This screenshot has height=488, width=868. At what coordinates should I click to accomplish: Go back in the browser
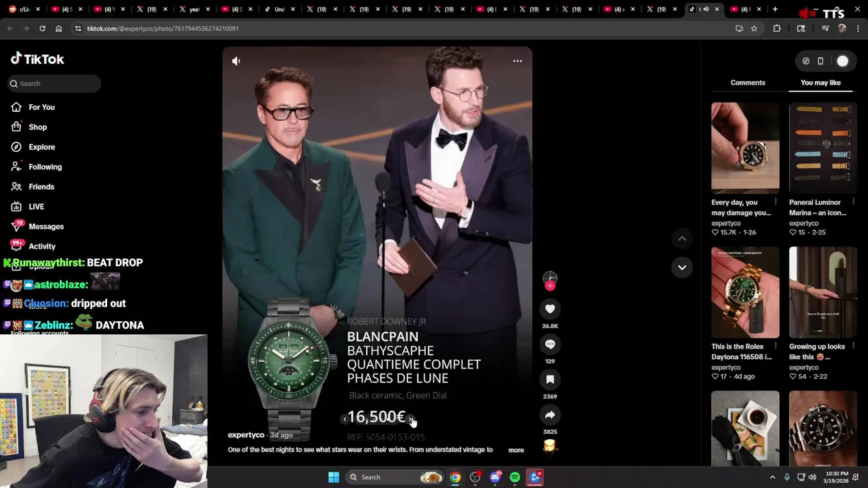click(9, 28)
